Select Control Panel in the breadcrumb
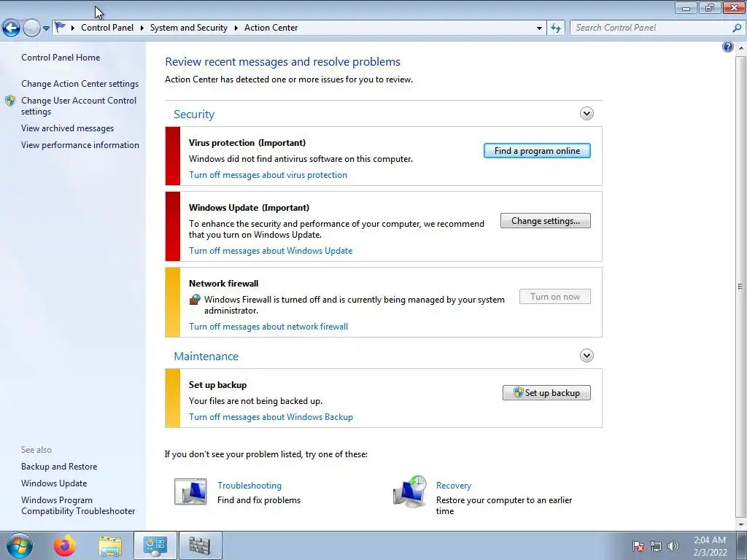Screen dimensions: 747x560 coord(107,28)
